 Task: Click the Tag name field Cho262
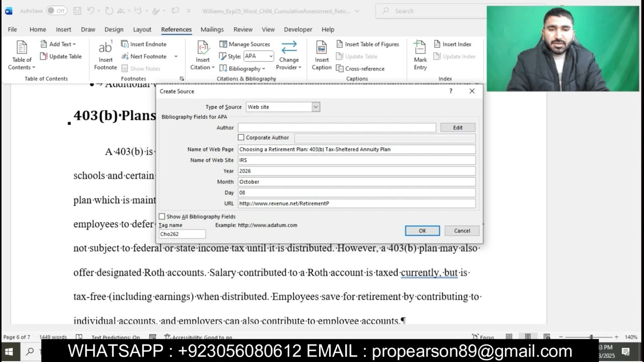[x=182, y=234]
